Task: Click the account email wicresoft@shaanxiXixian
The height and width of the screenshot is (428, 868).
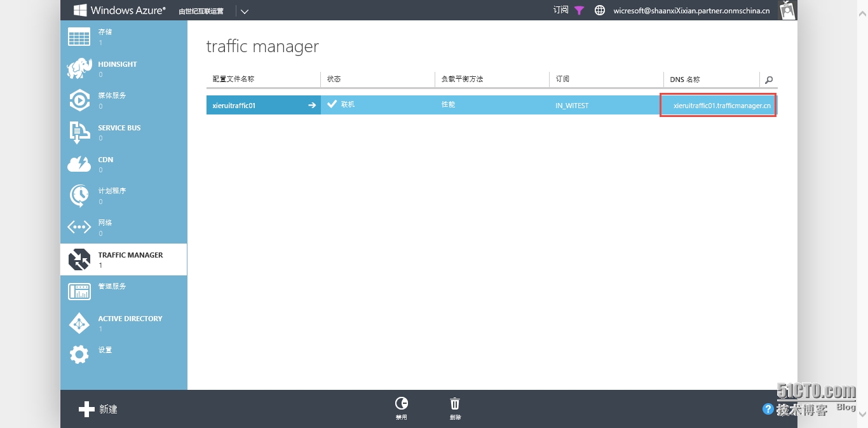Action: point(691,10)
